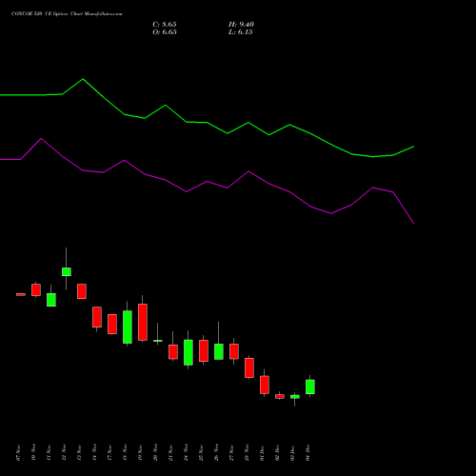Click the 03 Dec date label
The width and height of the screenshot is (476, 476).
tap(292, 452)
